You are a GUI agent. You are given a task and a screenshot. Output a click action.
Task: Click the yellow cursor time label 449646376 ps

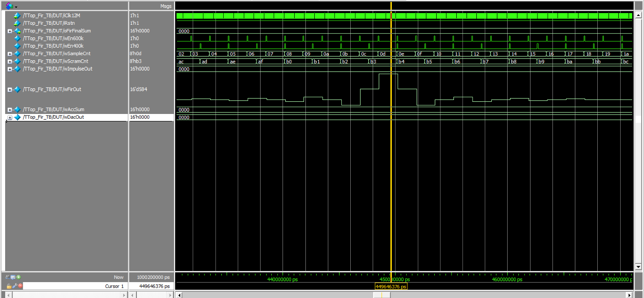coord(391,286)
